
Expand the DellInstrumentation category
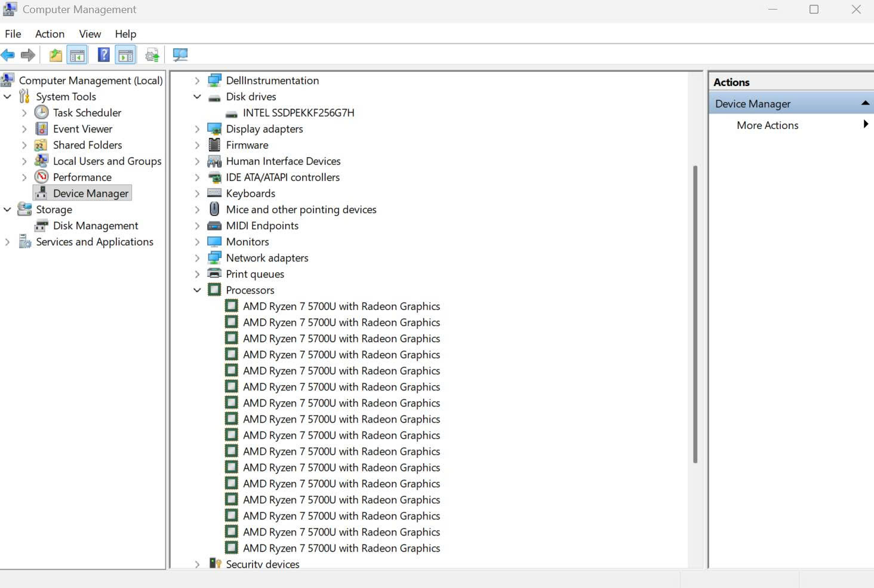point(197,81)
